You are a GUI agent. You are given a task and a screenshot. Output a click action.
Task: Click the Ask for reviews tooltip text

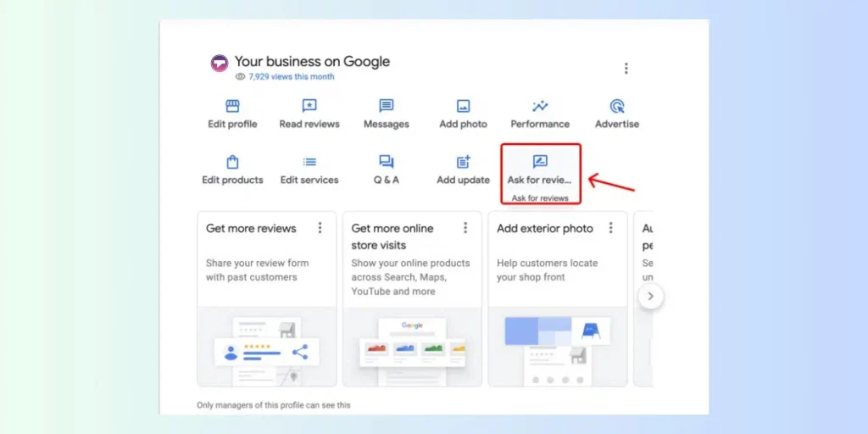[540, 198]
